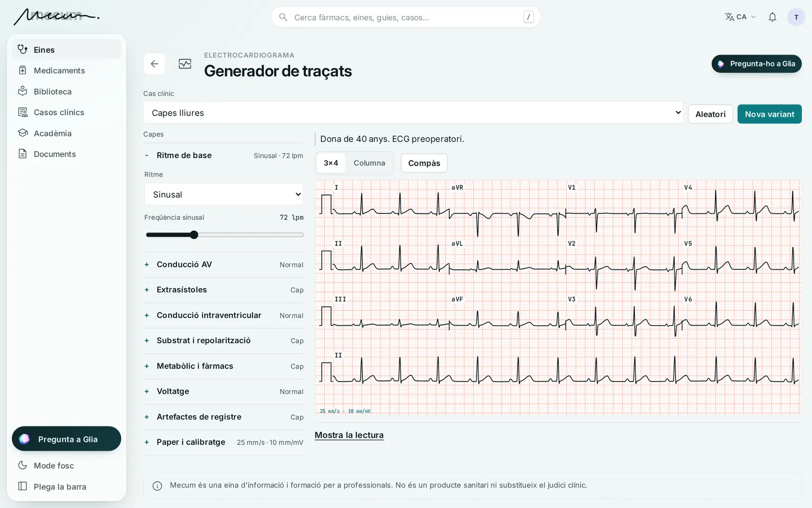Click the Compàs button

tap(424, 163)
